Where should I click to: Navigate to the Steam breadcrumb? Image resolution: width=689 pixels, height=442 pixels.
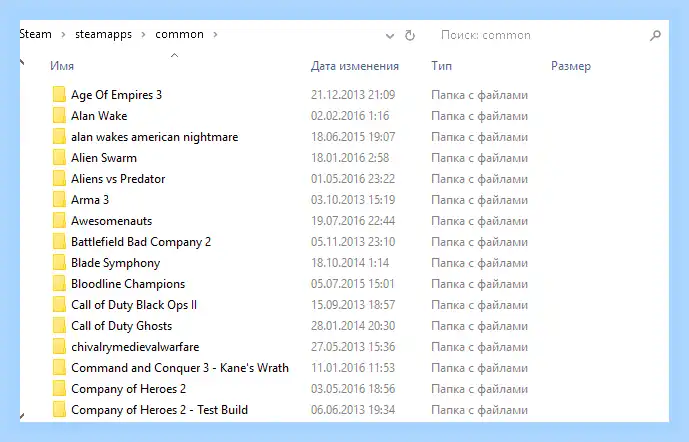[36, 34]
